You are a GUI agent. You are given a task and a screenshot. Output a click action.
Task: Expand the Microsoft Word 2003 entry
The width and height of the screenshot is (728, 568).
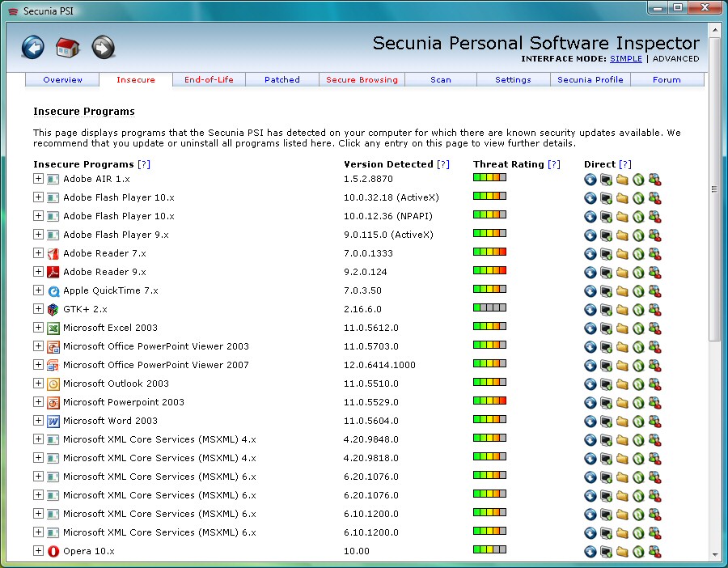tap(38, 420)
